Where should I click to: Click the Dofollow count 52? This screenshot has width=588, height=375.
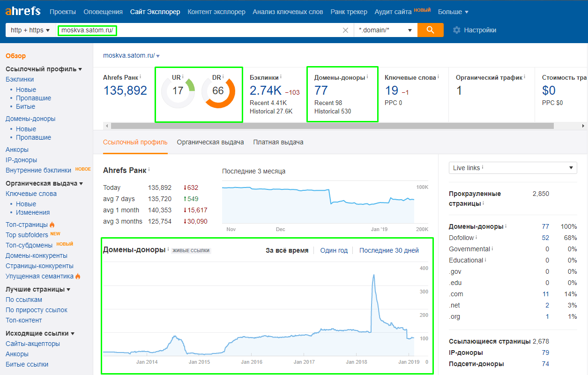545,238
